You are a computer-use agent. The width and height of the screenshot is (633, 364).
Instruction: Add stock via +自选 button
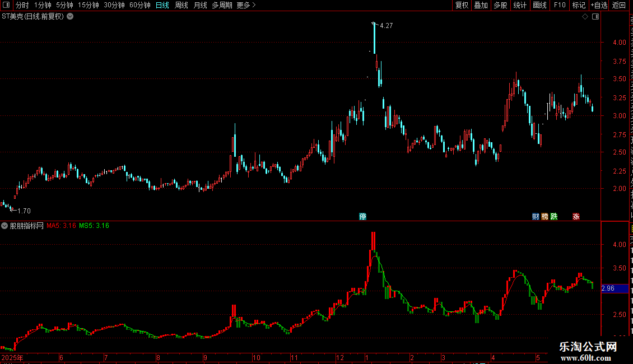[x=599, y=5]
